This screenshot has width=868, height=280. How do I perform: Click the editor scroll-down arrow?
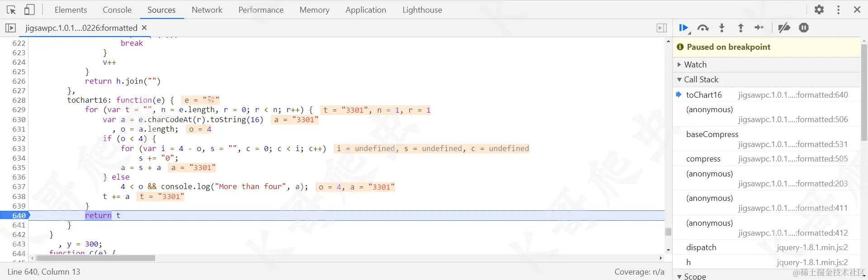coord(668,250)
